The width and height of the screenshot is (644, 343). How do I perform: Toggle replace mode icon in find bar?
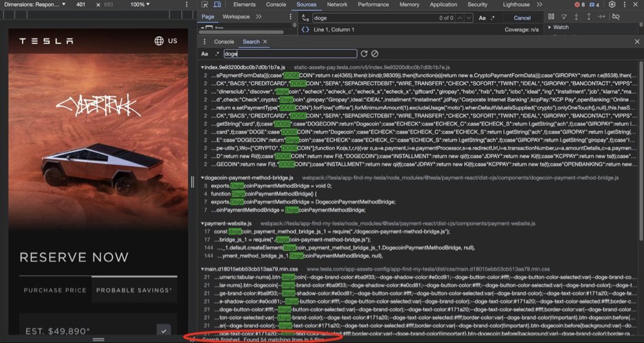(x=305, y=18)
